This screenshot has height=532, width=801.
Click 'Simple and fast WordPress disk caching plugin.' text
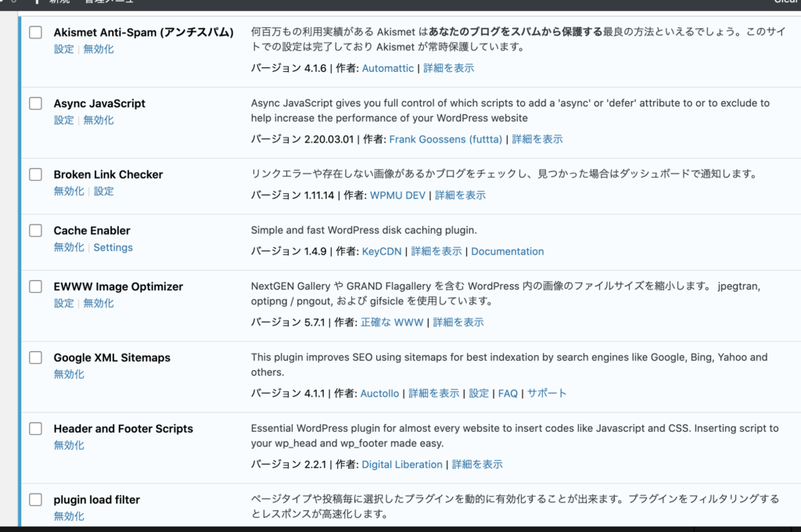(364, 231)
